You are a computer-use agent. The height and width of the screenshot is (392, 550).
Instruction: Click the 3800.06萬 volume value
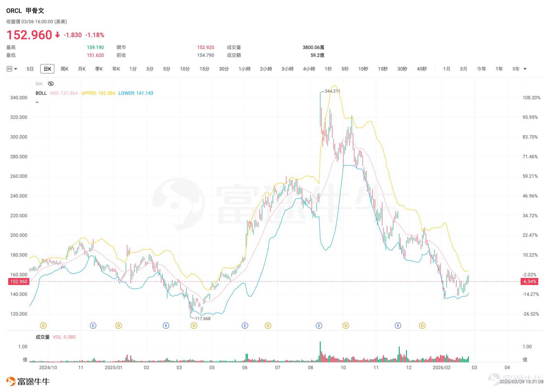[x=313, y=47]
